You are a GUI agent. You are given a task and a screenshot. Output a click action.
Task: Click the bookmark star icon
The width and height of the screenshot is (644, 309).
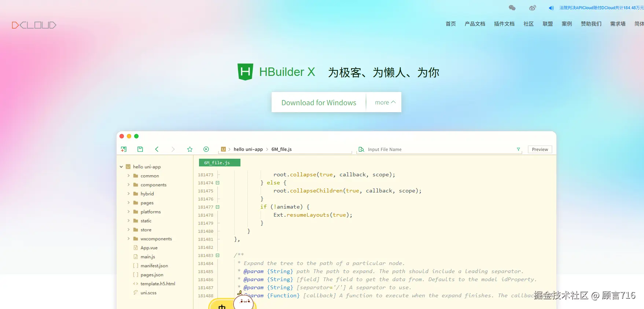coord(190,149)
